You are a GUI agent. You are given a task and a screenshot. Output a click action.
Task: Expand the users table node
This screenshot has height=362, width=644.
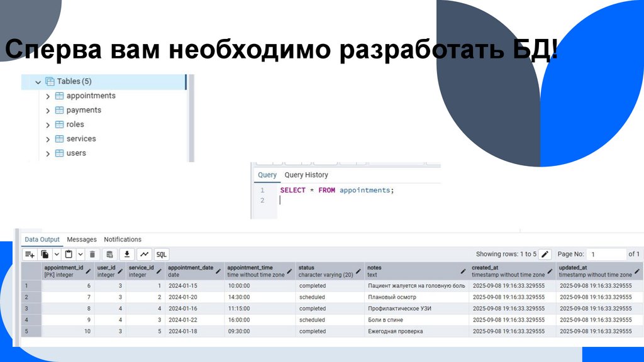pos(48,153)
